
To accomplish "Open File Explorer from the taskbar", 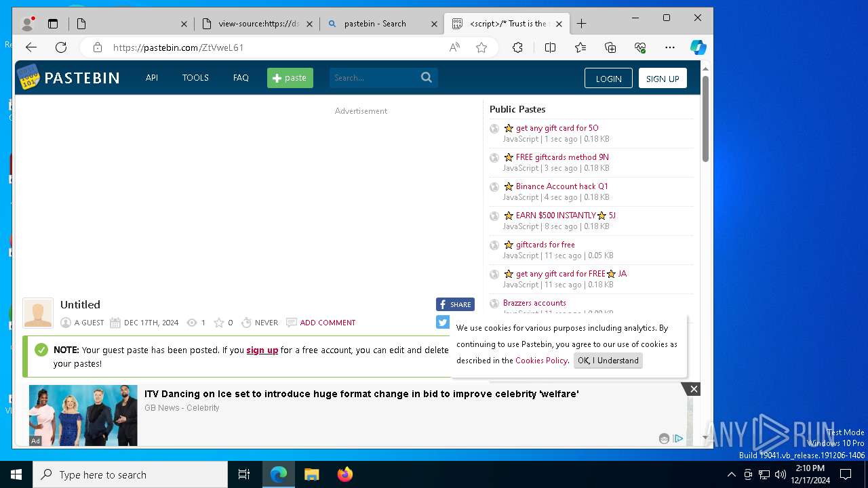I will 312,474.
